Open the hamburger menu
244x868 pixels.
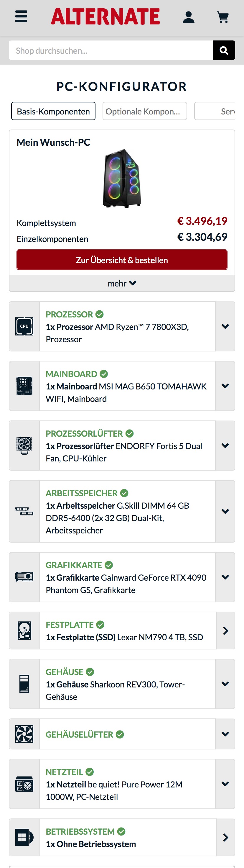[21, 16]
